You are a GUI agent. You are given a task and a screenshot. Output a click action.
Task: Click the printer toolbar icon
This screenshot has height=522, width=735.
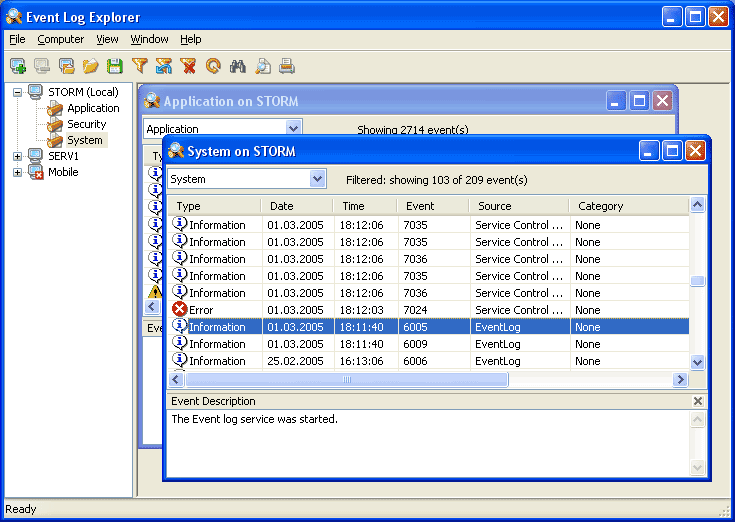pos(287,66)
